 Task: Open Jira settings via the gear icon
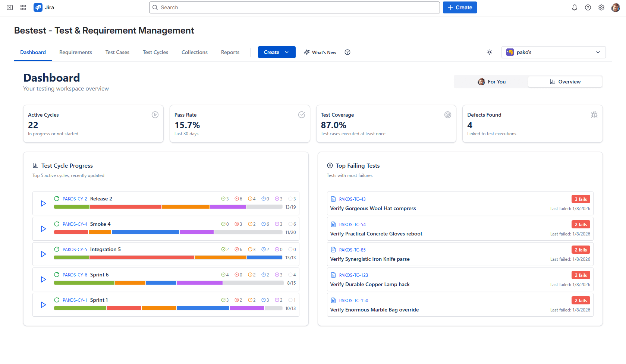(x=601, y=7)
